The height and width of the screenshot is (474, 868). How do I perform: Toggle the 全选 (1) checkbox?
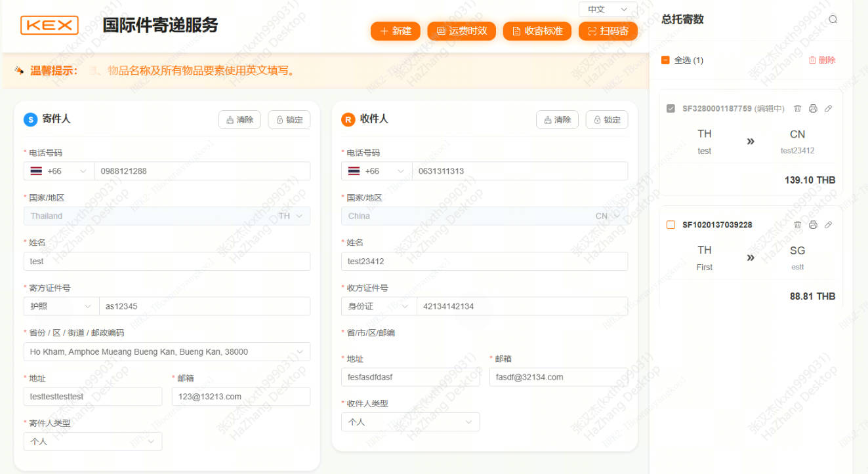[665, 60]
